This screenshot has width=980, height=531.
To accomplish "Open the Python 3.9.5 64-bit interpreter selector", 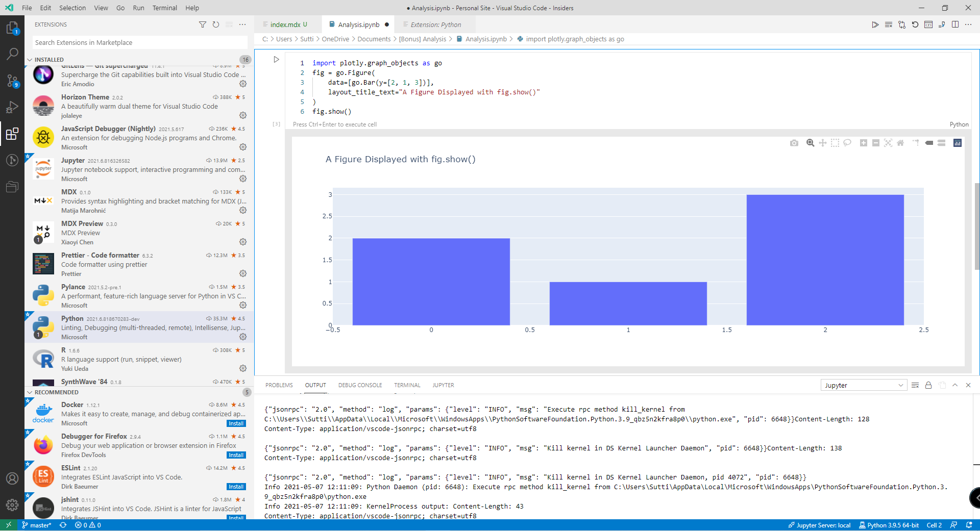I will [889, 525].
